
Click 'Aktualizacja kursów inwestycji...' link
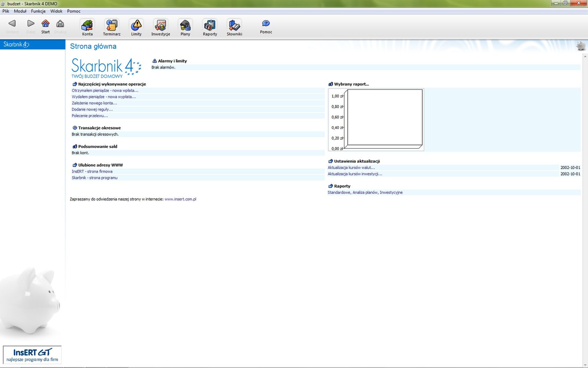point(355,174)
